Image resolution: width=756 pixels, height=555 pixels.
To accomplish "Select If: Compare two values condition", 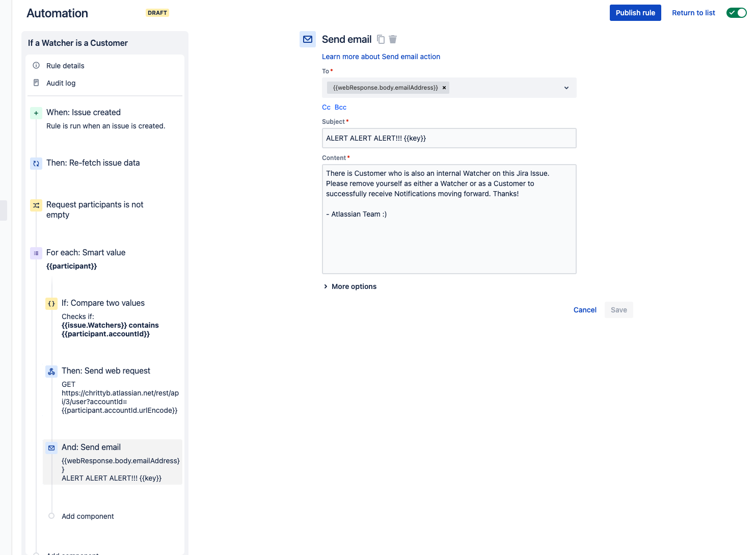I will point(103,303).
